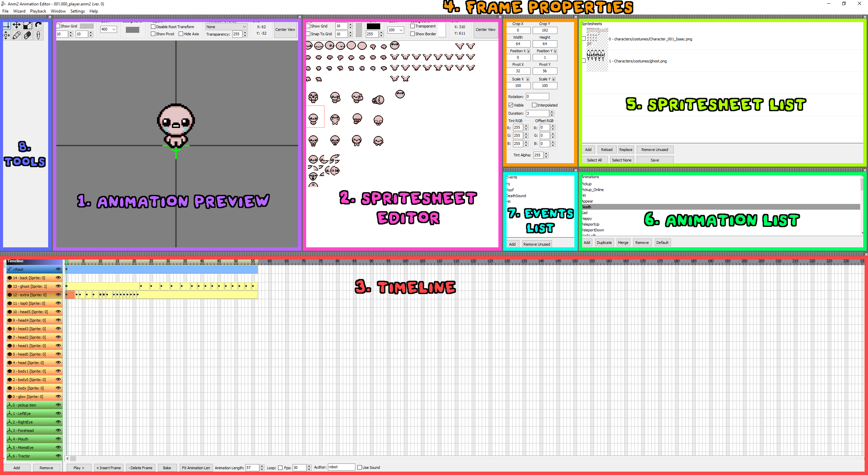The width and height of the screenshot is (868, 475).
Task: Open the Wizard menu
Action: click(19, 11)
